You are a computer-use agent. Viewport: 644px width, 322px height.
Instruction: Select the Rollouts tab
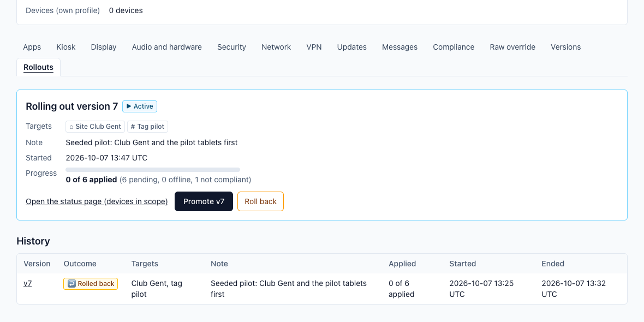[x=38, y=67]
